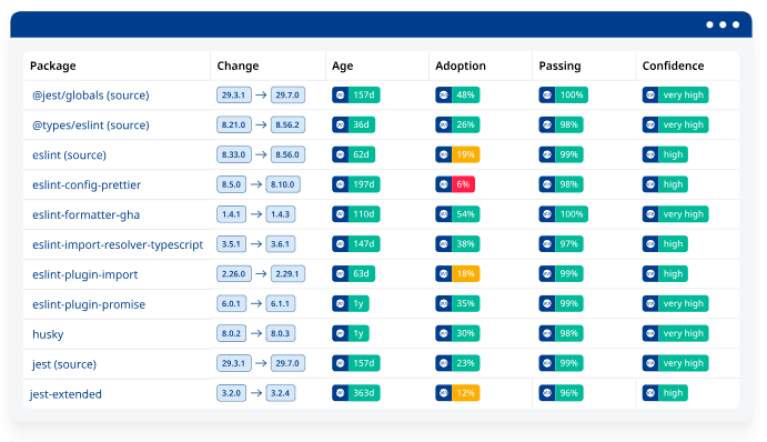The width and height of the screenshot is (767, 442).
Task: Click the Package column header
Action: tap(53, 66)
